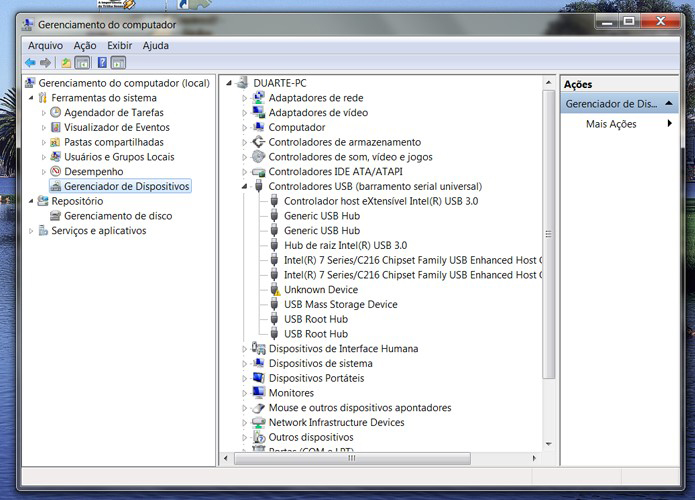Click the Back arrow toolbar icon
This screenshot has width=695, height=500.
pyautogui.click(x=30, y=63)
